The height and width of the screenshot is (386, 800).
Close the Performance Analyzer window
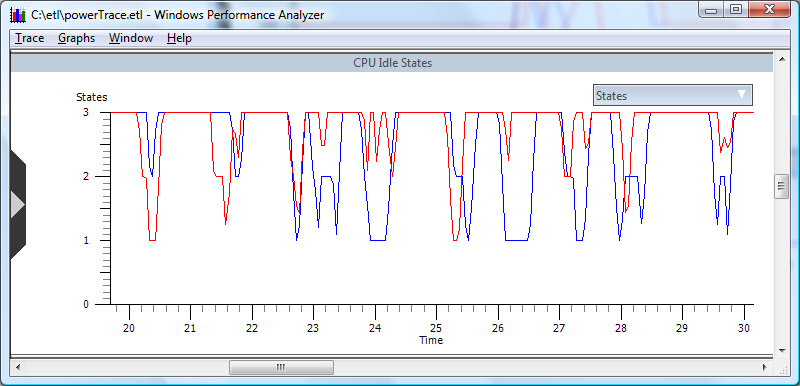point(768,10)
